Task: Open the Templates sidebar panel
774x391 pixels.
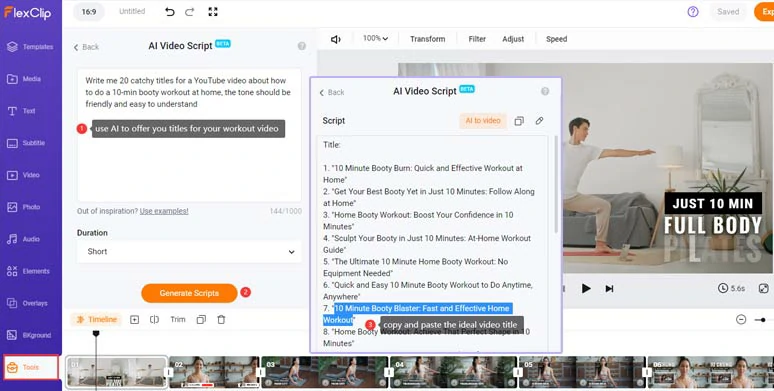Action: [x=31, y=47]
